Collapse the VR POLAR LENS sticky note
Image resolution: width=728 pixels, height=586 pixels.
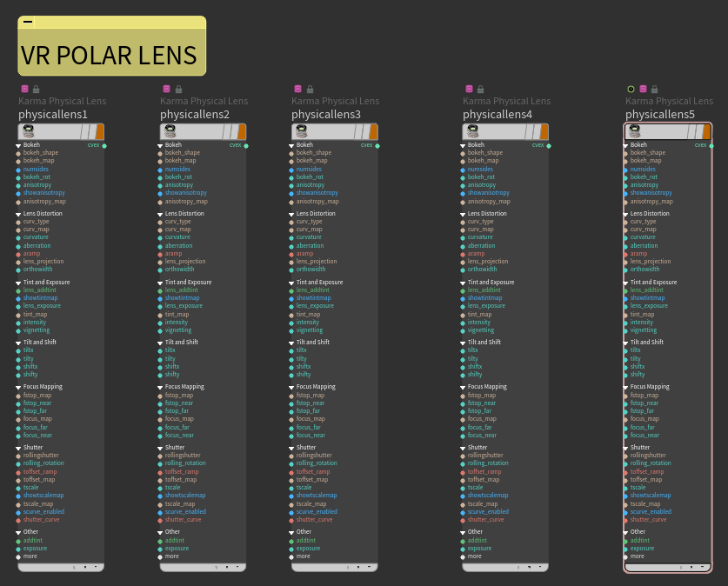coord(28,23)
